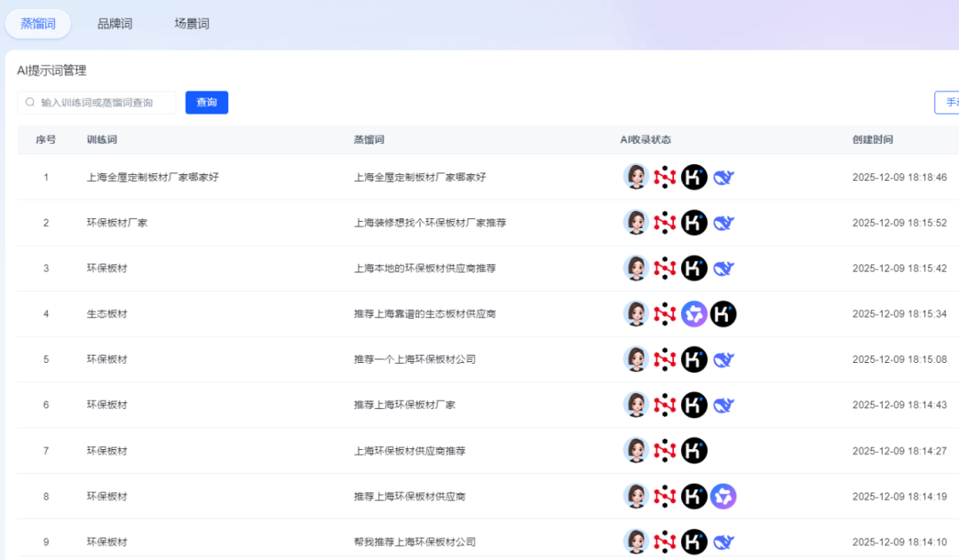Click the Kimi icon in row 4
Image resolution: width=959 pixels, height=560 pixels.
click(724, 313)
